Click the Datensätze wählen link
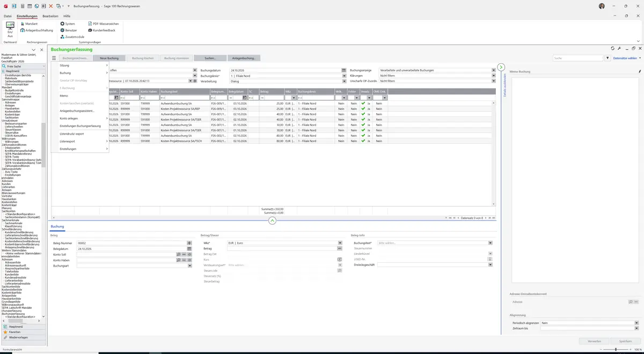This screenshot has height=354, width=644. point(626,58)
